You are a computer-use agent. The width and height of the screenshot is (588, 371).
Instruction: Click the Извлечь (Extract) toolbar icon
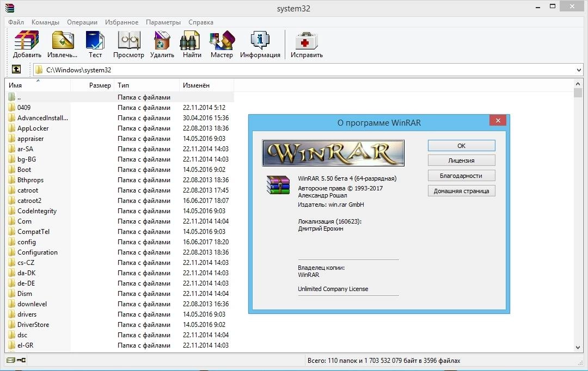(63, 40)
